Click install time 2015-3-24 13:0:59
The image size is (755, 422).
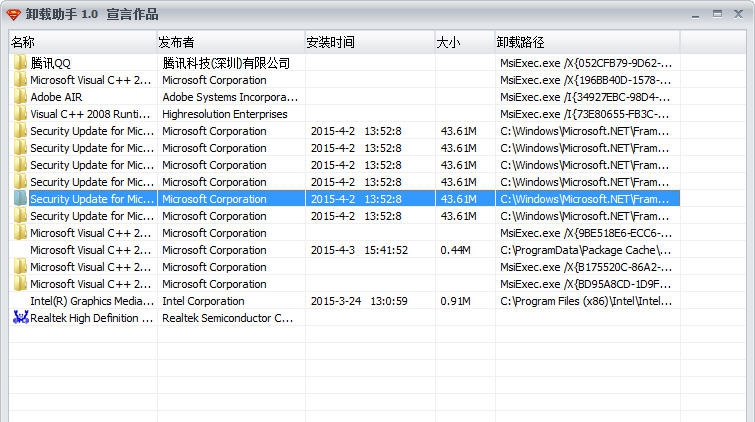[x=359, y=301]
